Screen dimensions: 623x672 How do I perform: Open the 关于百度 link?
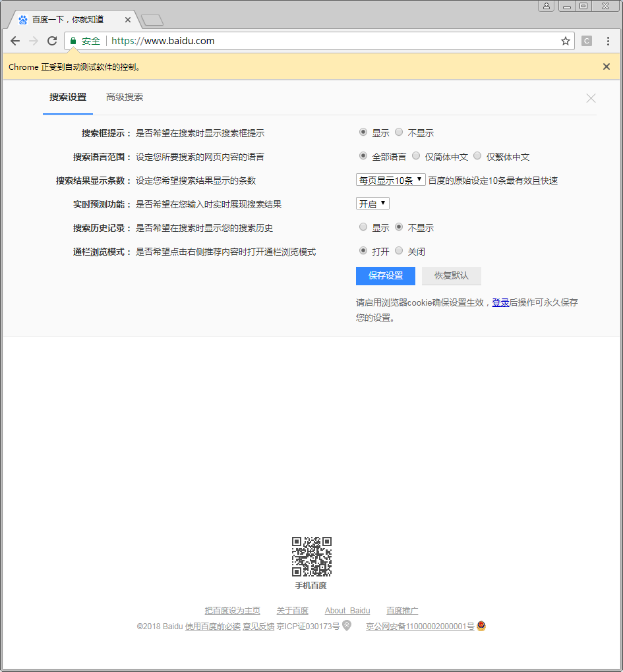tap(293, 610)
